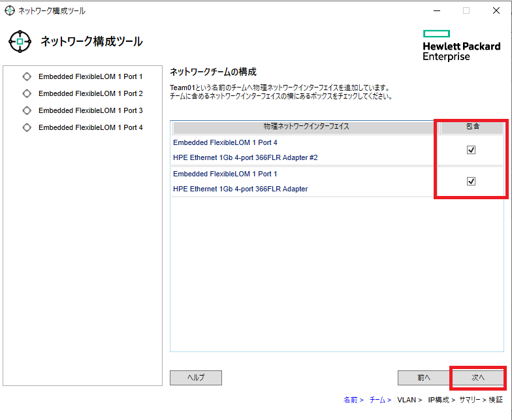The height and width of the screenshot is (420, 512).
Task: Select the HPE 366FLR Adapter #2 row
Action: (245, 157)
